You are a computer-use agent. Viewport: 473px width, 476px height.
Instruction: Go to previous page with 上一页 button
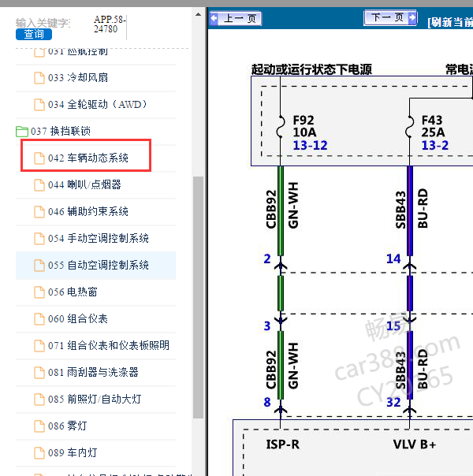236,18
